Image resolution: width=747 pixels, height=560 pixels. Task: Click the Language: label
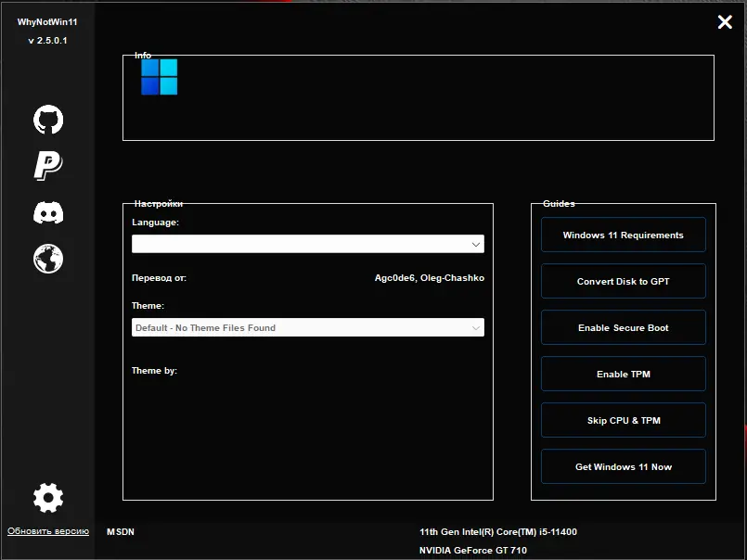[155, 223]
